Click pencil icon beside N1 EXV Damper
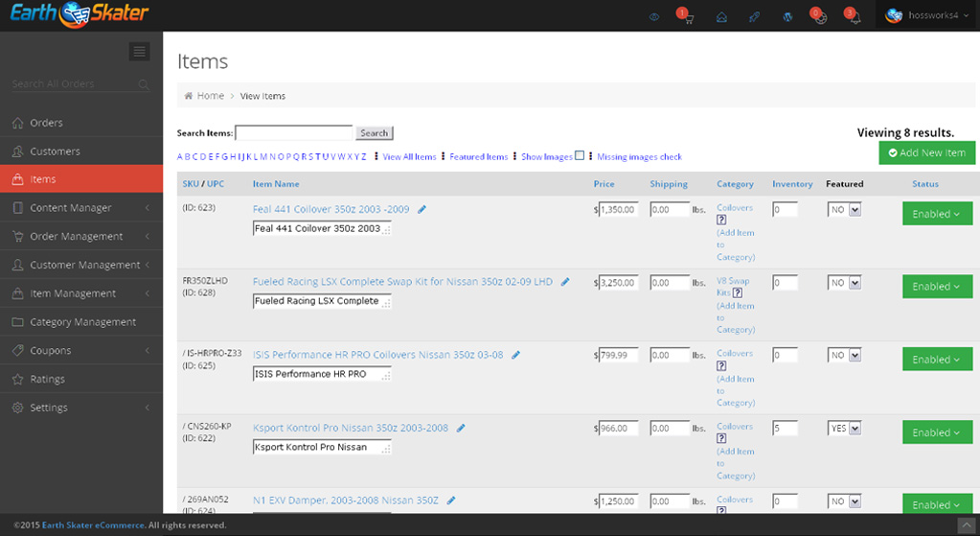 tap(450, 501)
